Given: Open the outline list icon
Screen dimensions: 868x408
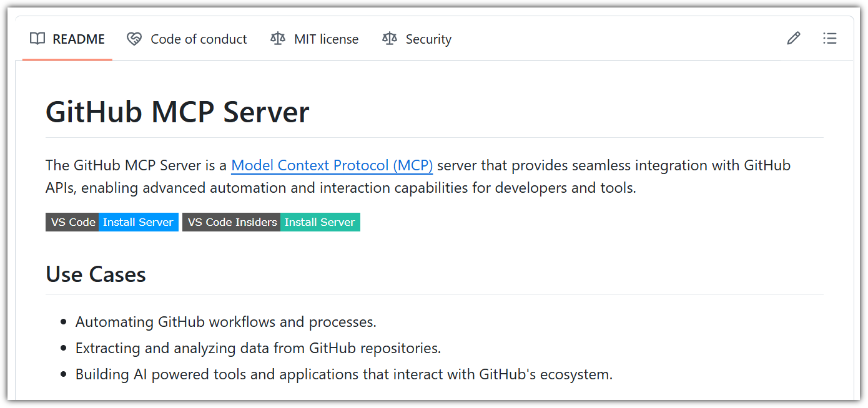Looking at the screenshot, I should tap(829, 39).
